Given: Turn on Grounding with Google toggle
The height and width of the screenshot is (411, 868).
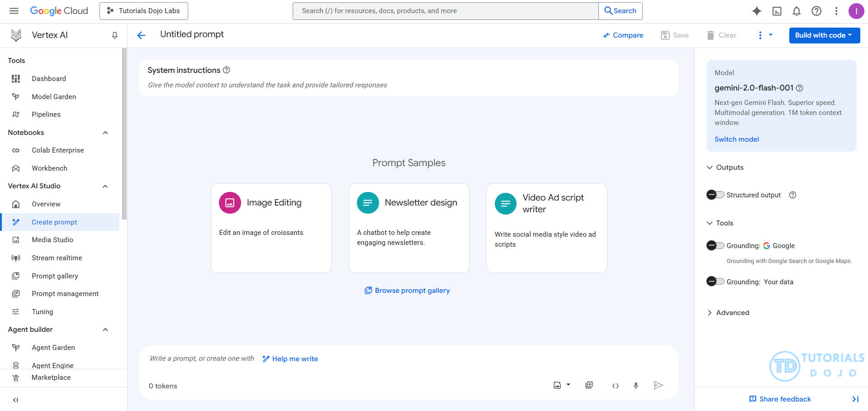Looking at the screenshot, I should pos(715,245).
